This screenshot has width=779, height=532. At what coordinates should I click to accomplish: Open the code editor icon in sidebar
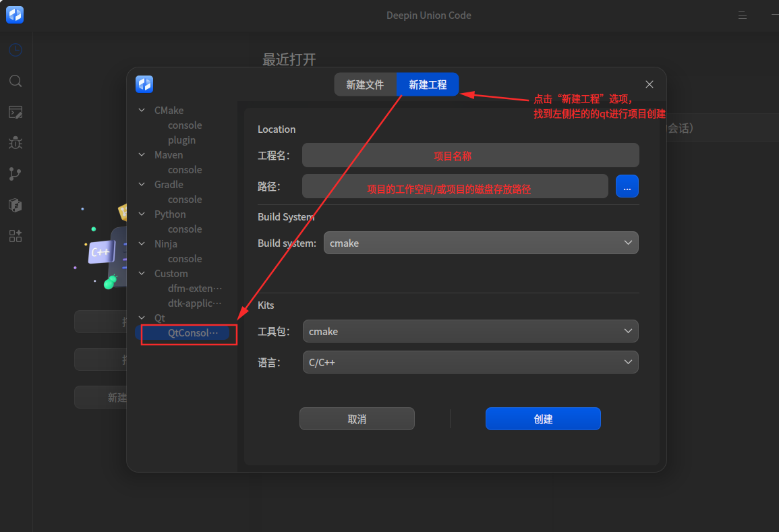point(16,112)
